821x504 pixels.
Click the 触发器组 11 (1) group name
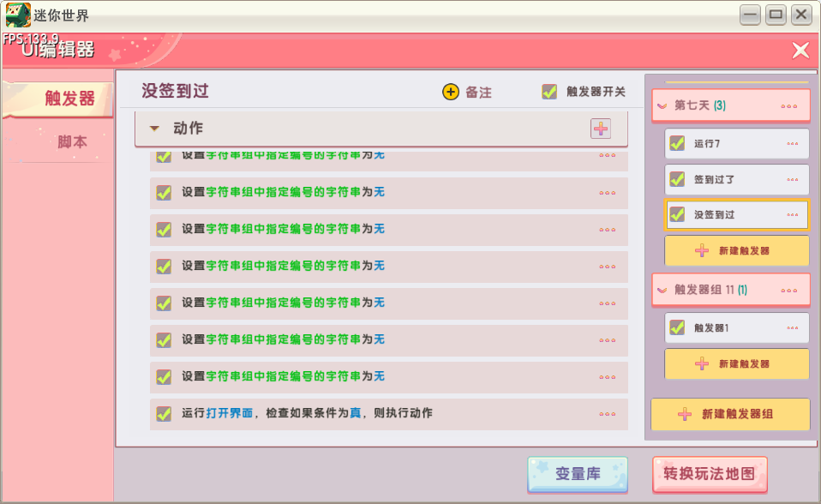tap(710, 291)
